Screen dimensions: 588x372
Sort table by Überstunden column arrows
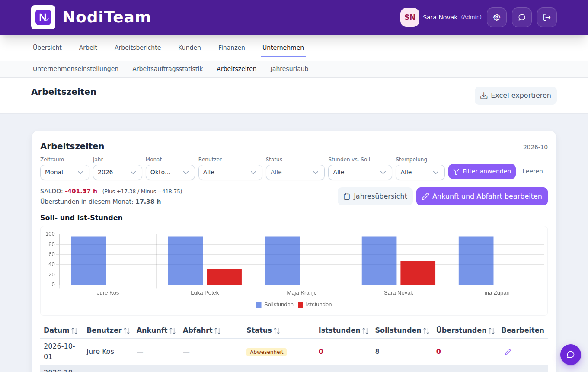click(x=492, y=330)
